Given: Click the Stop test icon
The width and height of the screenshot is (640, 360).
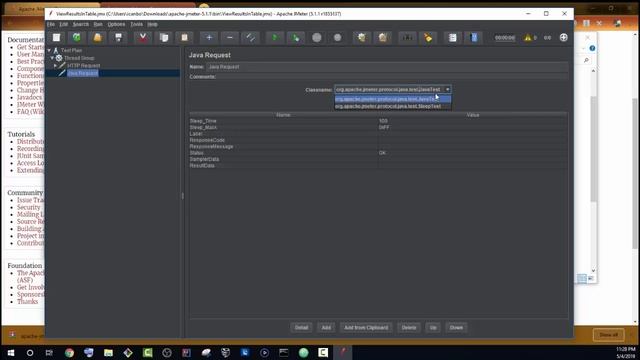Looking at the screenshot, I should coord(317,38).
